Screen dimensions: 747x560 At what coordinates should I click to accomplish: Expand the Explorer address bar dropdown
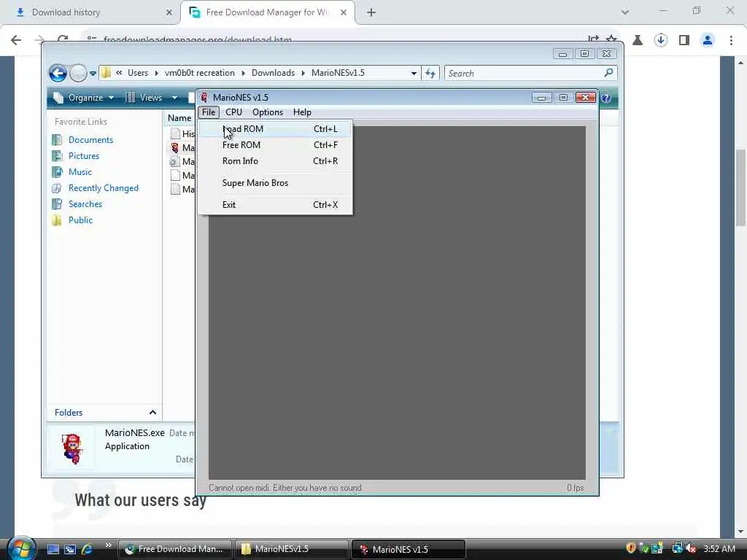(414, 74)
